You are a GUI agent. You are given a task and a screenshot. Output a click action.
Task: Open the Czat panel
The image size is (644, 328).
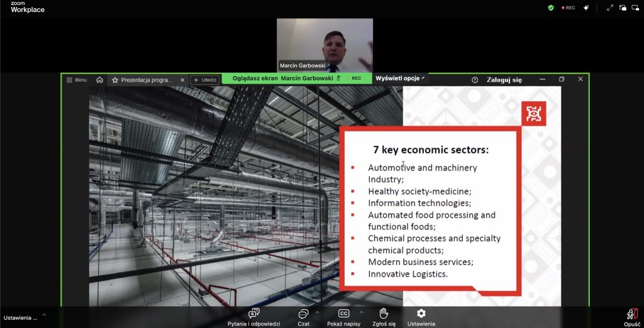pos(303,314)
